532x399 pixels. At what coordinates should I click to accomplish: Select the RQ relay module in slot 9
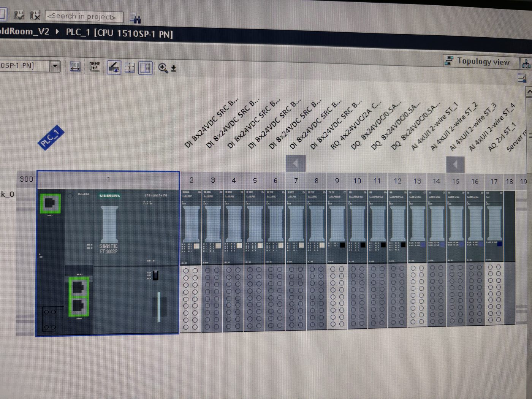pyautogui.click(x=337, y=227)
